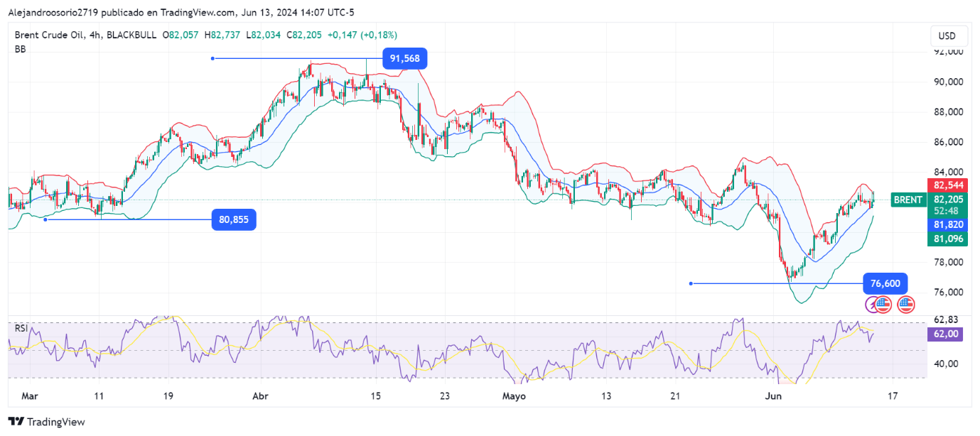The height and width of the screenshot is (436, 980).
Task: Click the left anchor dot of 91,568 line
Action: point(212,58)
